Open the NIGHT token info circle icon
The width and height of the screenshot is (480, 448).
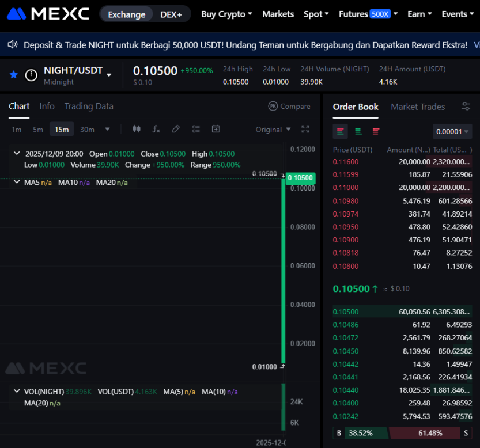click(31, 75)
